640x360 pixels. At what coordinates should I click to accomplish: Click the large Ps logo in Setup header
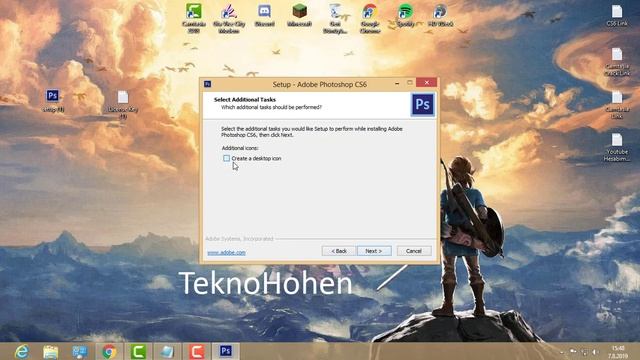tap(422, 104)
